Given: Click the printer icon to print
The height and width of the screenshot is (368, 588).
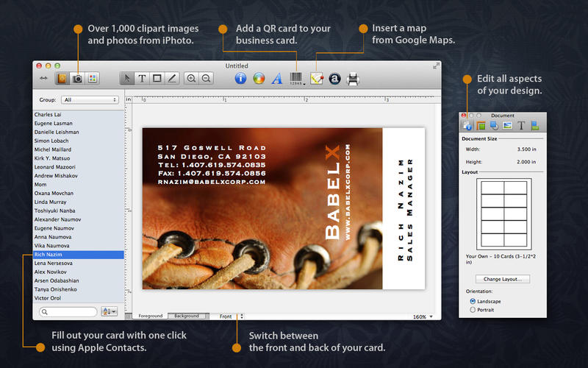Looking at the screenshot, I should [x=353, y=78].
